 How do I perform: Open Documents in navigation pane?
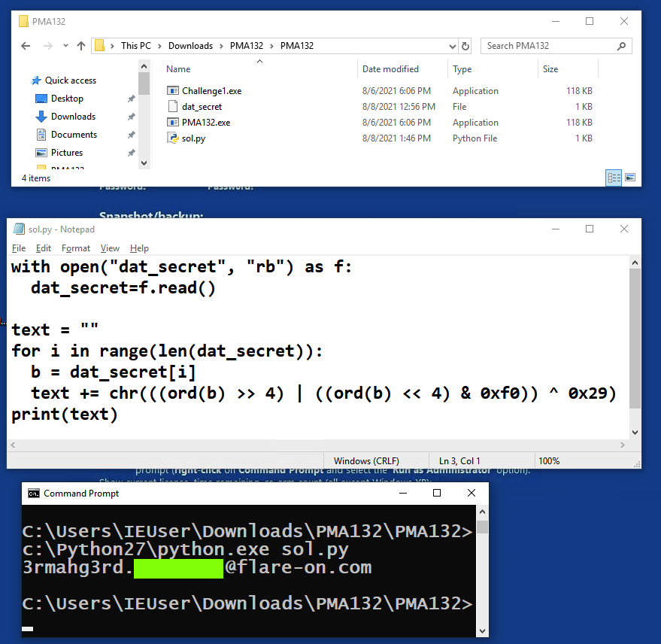(x=74, y=135)
